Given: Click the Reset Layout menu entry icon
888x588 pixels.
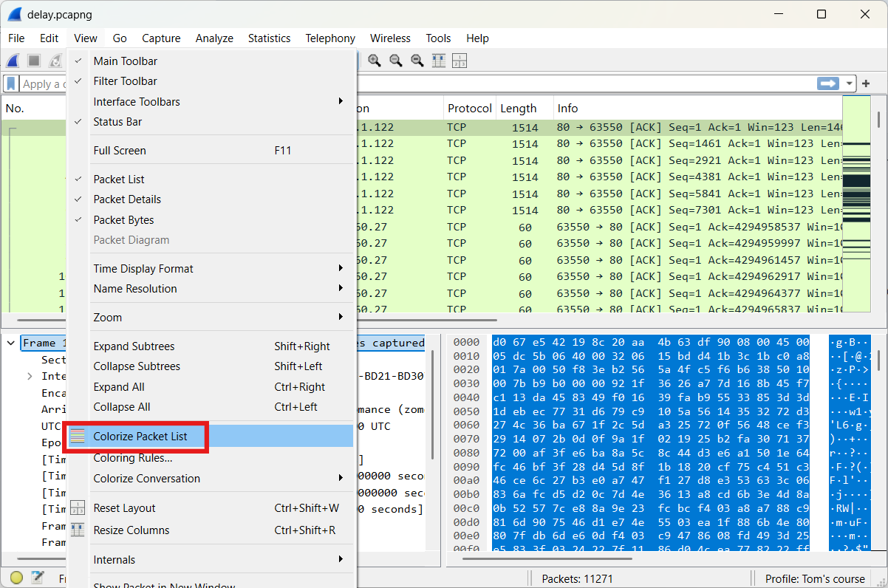Looking at the screenshot, I should click(x=78, y=508).
